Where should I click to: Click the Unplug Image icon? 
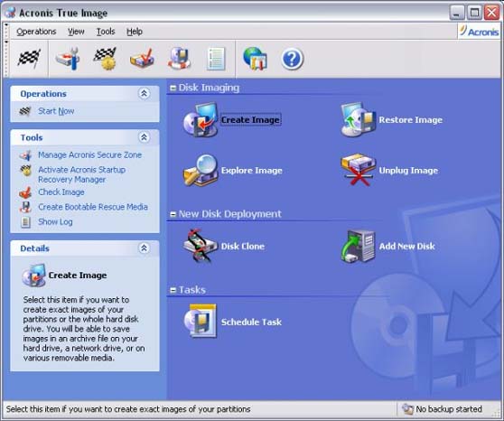point(358,170)
